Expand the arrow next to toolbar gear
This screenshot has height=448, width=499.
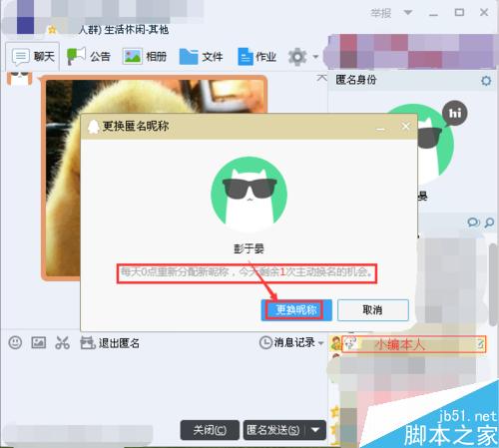coord(315,57)
